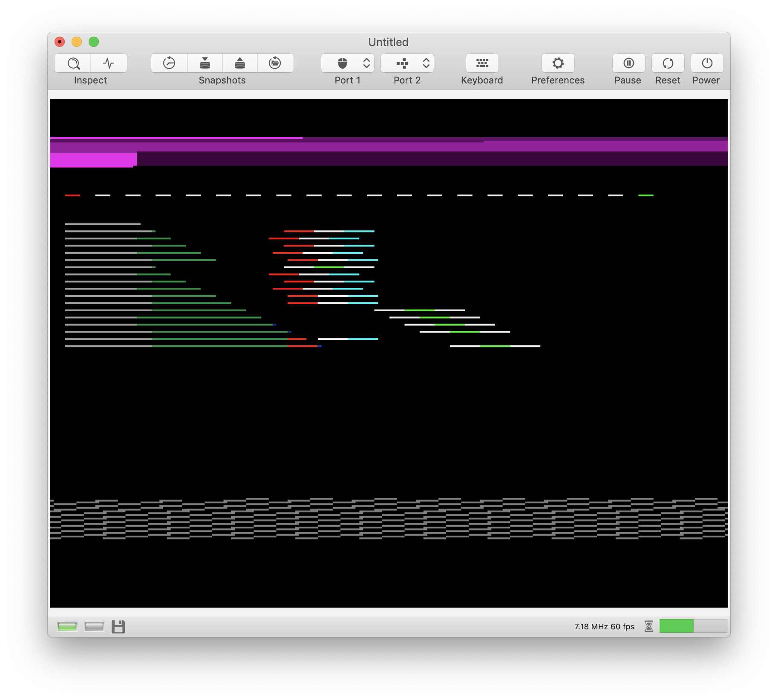Toggle warp mode hourglass icon

[x=648, y=626]
